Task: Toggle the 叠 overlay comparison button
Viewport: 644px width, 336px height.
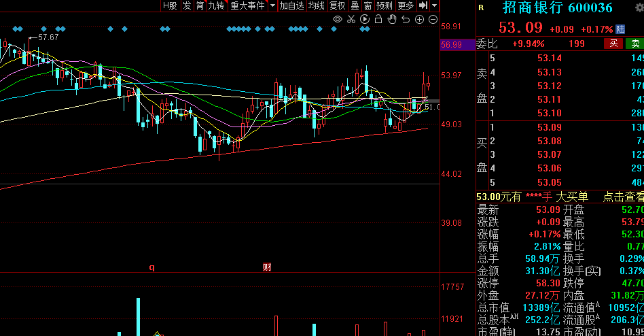Action: tap(355, 5)
